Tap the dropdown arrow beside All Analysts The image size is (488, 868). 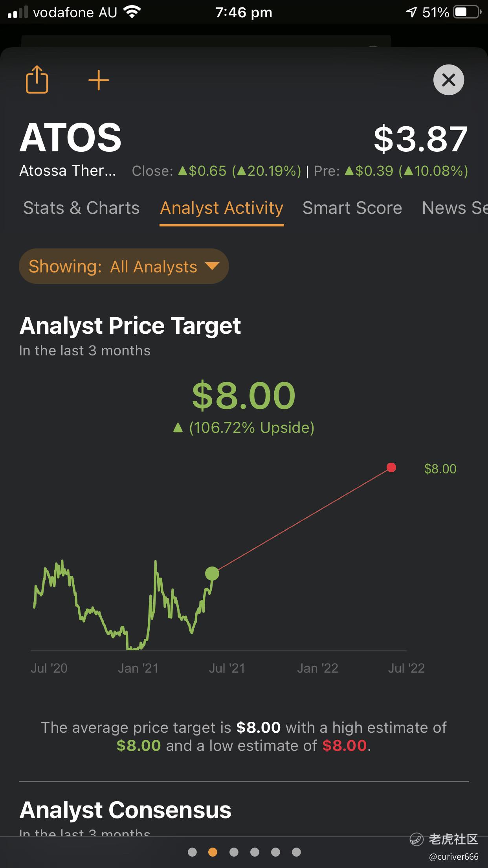[x=212, y=266]
